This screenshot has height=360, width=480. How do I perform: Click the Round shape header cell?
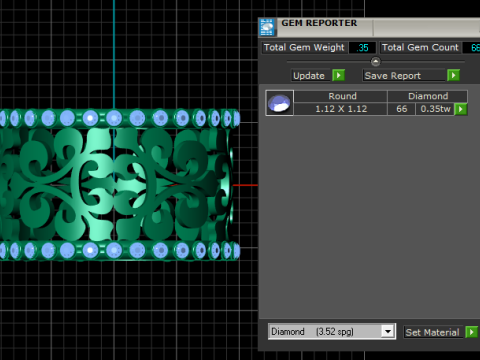click(x=341, y=96)
